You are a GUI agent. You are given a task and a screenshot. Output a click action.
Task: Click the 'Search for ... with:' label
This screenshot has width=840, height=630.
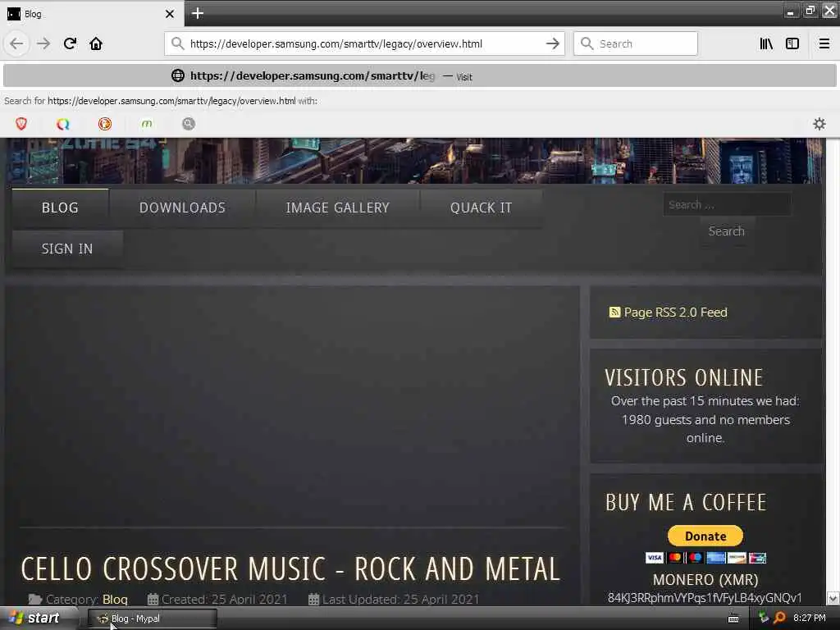click(161, 101)
